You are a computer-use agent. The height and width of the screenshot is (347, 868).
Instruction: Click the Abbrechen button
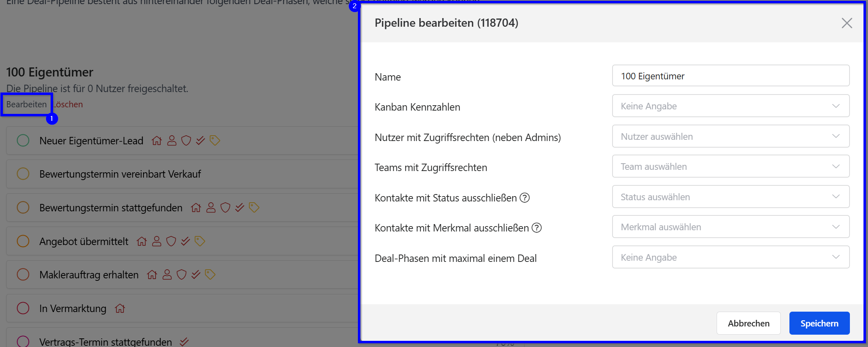(748, 324)
